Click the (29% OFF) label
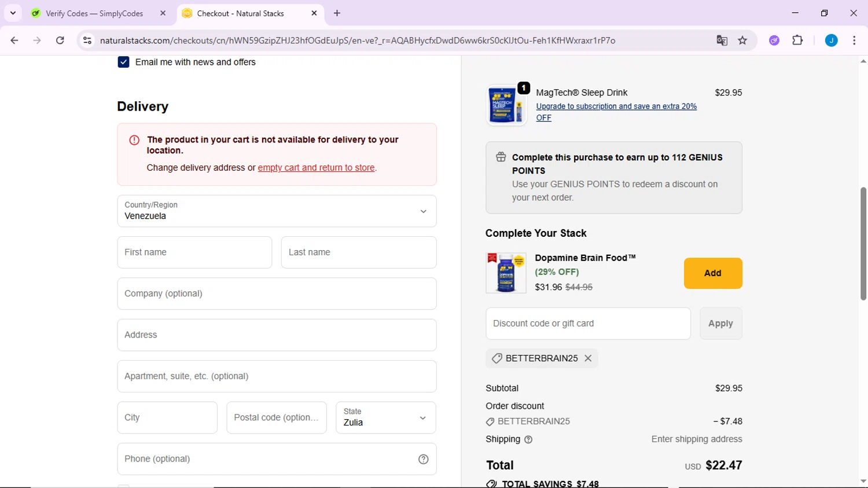Screen dimensions: 868x488 (557, 272)
